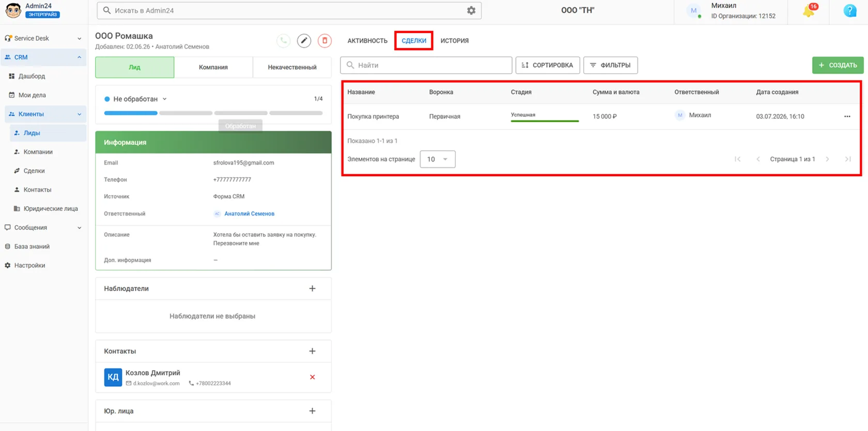Viewport: 868px width, 431px height.
Task: Open Мои дела in the sidebar
Action: coord(32,95)
